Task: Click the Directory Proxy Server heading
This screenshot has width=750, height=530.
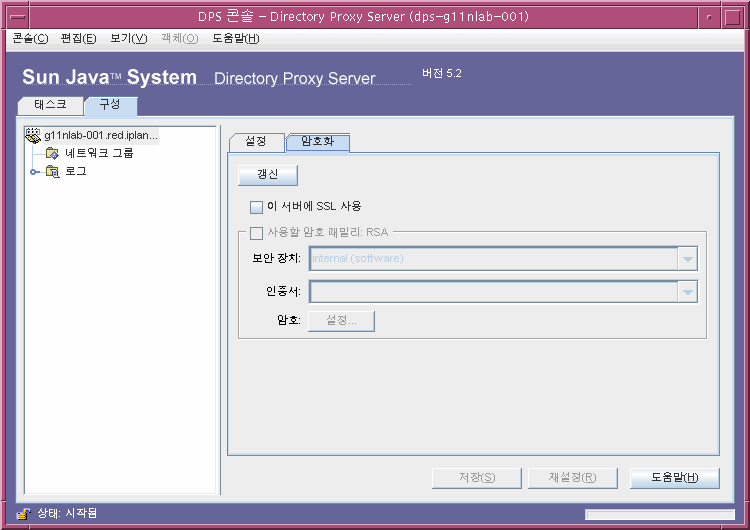Action: 294,78
